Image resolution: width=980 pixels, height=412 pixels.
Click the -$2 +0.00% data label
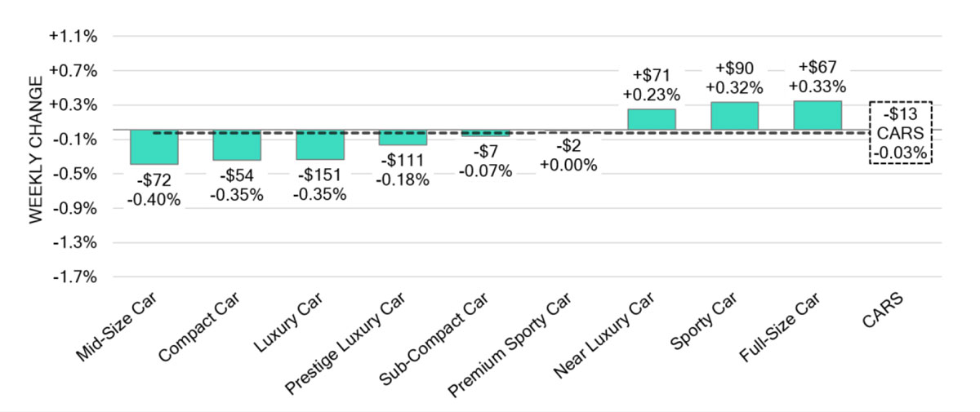(x=568, y=156)
